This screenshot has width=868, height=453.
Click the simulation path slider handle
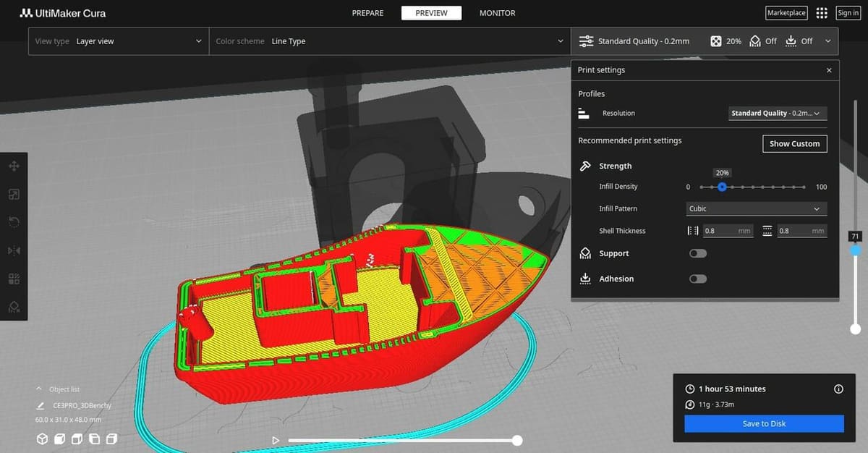coord(517,440)
